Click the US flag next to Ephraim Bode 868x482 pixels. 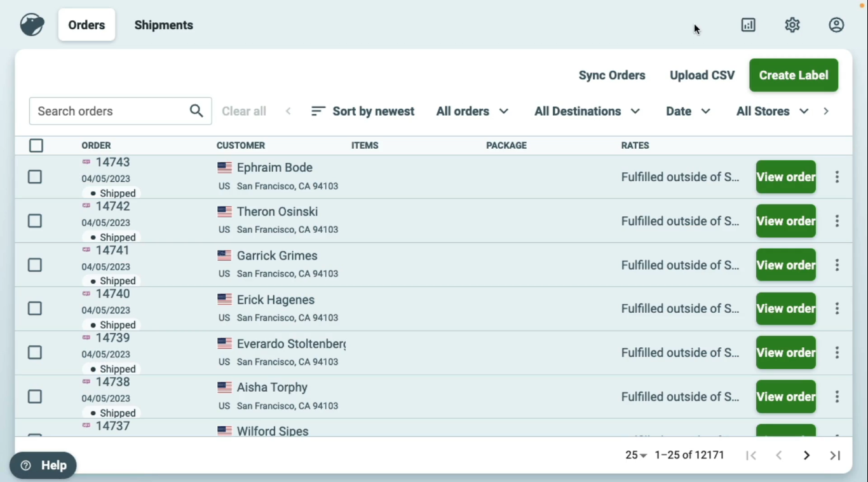tap(224, 168)
